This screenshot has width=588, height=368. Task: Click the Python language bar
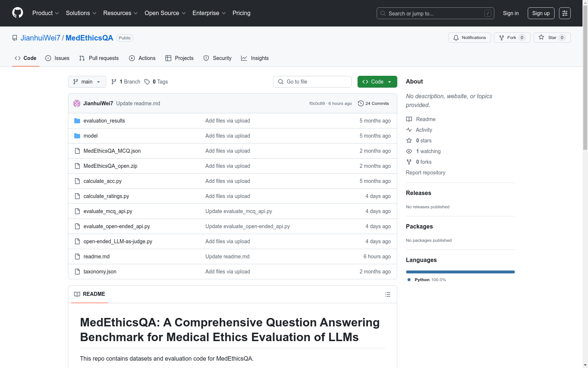(460, 272)
